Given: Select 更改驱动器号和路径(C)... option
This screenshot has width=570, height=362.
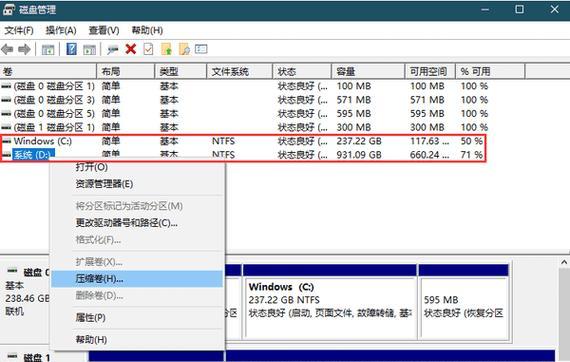Looking at the screenshot, I should 138,223.
